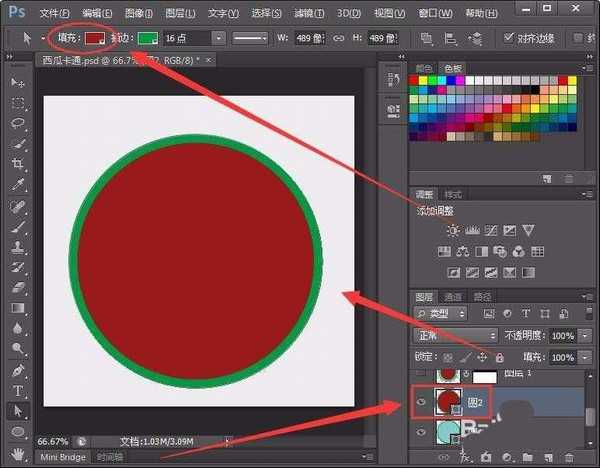Image resolution: width=600 pixels, height=468 pixels.
Task: Select the Rectangular Marquee tool
Action: coord(18,103)
